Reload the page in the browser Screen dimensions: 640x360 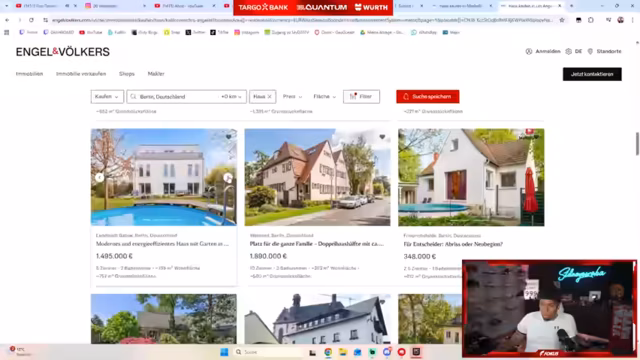click(x=31, y=20)
